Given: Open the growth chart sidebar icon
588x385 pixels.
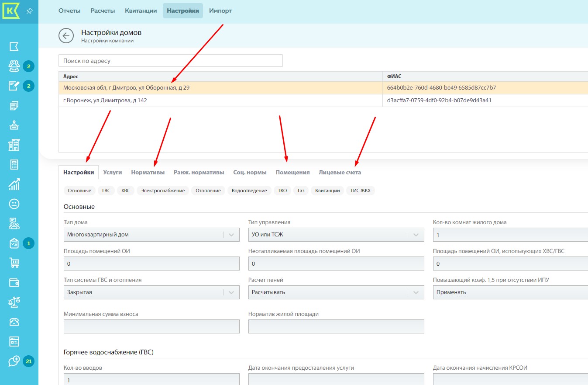Looking at the screenshot, I should [x=14, y=184].
